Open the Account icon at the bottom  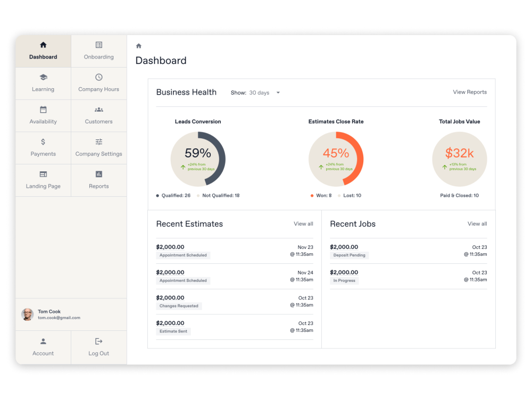[43, 341]
